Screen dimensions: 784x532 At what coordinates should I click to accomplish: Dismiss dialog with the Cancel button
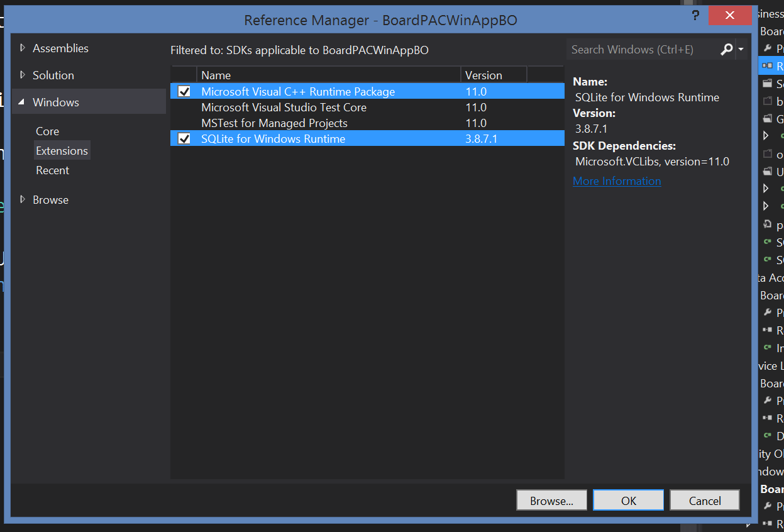click(705, 501)
